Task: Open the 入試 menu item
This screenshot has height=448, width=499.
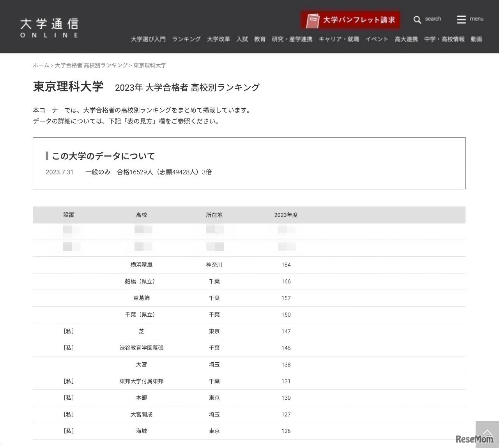Action: 242,39
